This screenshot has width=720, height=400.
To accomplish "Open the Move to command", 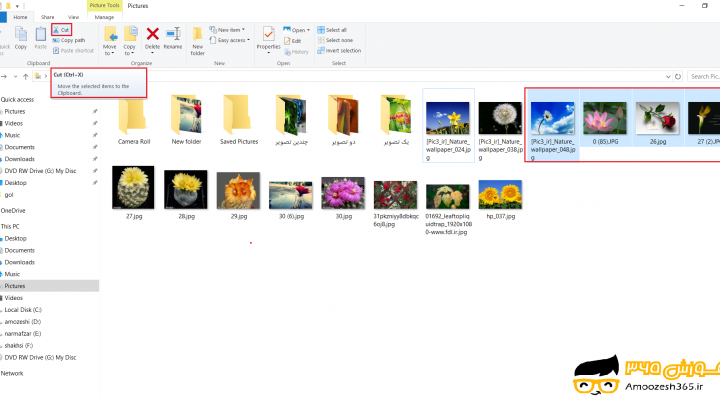I will pyautogui.click(x=110, y=40).
